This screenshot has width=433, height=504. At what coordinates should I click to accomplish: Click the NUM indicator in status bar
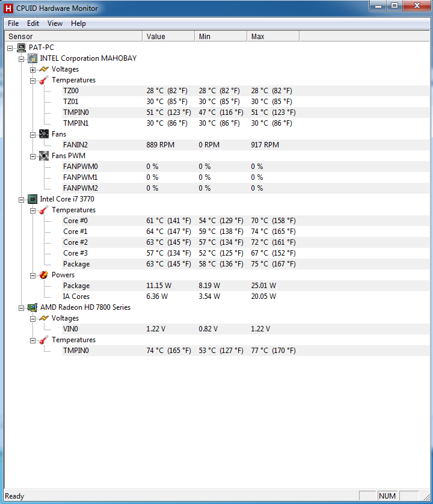tap(387, 496)
